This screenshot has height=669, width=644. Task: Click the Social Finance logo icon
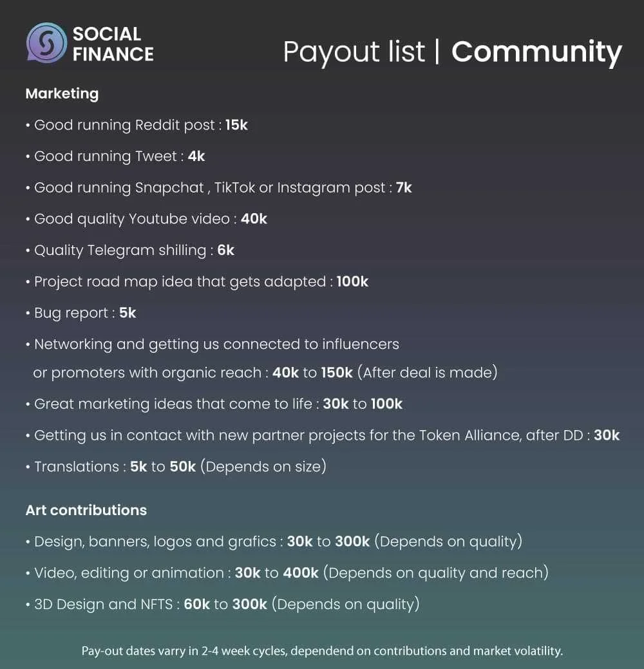click(x=46, y=43)
